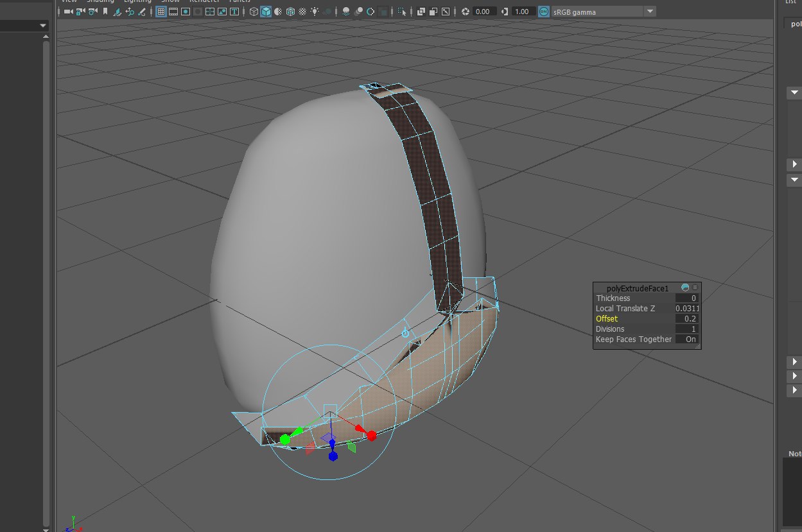
Task: Enable the Wireframe on Shaded icon
Action: (x=290, y=12)
